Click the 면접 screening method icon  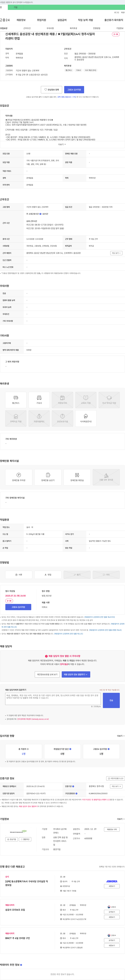pos(48,575)
